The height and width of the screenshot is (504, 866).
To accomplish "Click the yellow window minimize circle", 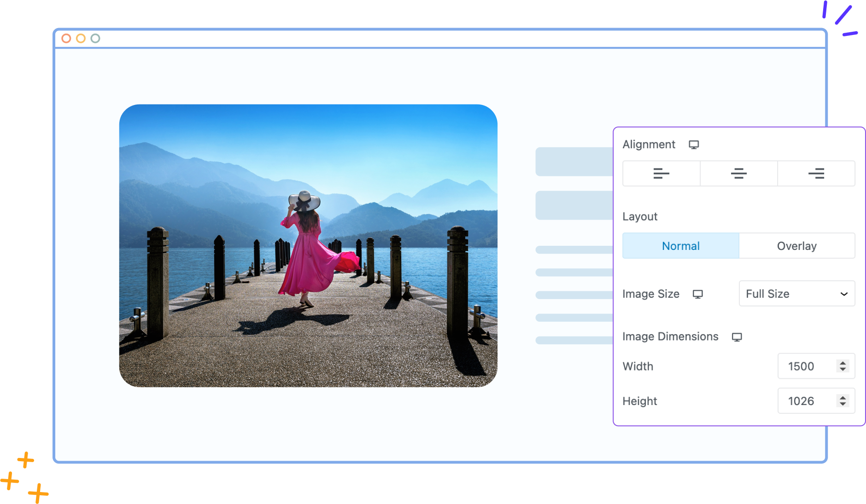I will pyautogui.click(x=81, y=39).
